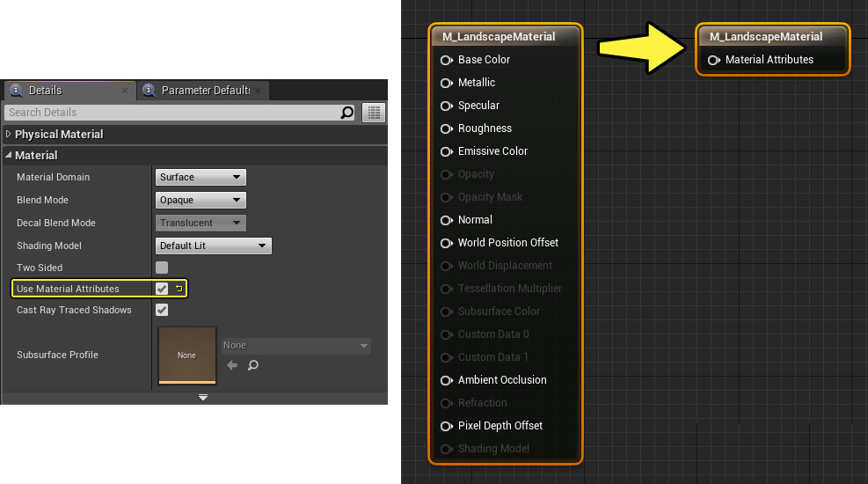Screen dimensions: 868x484
Task: Click the use selected asset arrow icon
Action: [232, 365]
